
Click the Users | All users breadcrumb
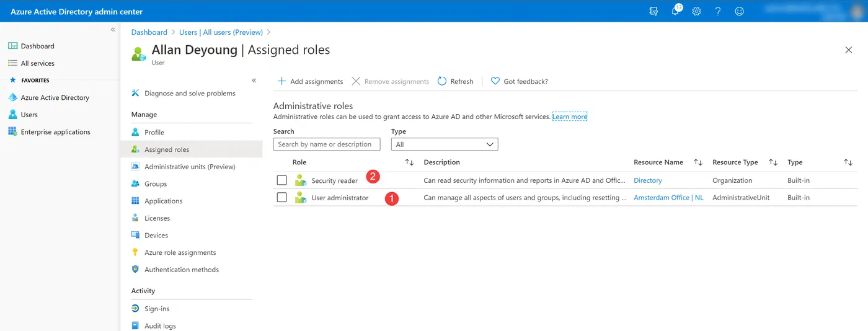(221, 32)
